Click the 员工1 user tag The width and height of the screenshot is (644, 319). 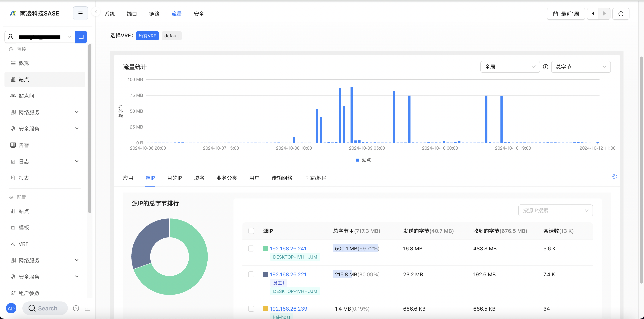point(279,283)
